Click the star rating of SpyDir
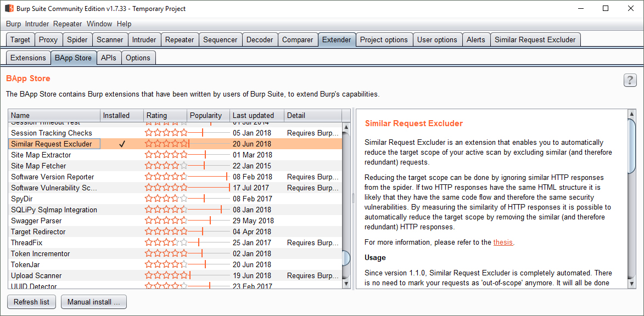The height and width of the screenshot is (316, 644). point(166,199)
